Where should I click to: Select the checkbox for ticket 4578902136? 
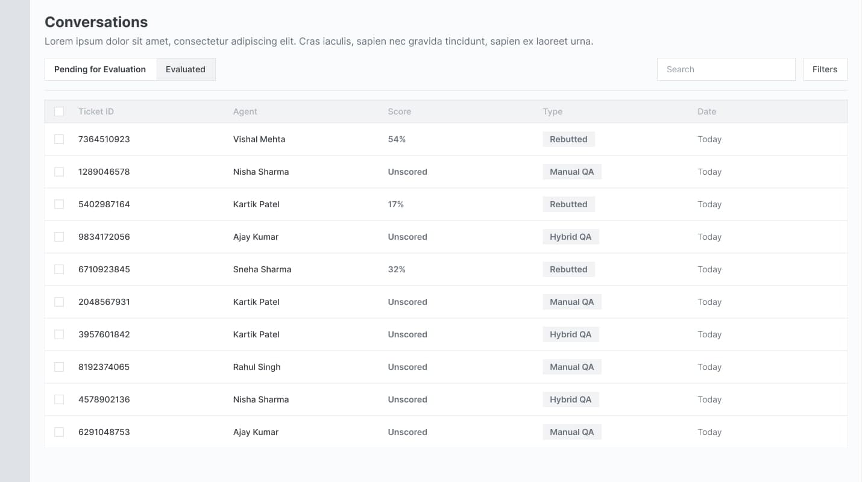pos(59,399)
